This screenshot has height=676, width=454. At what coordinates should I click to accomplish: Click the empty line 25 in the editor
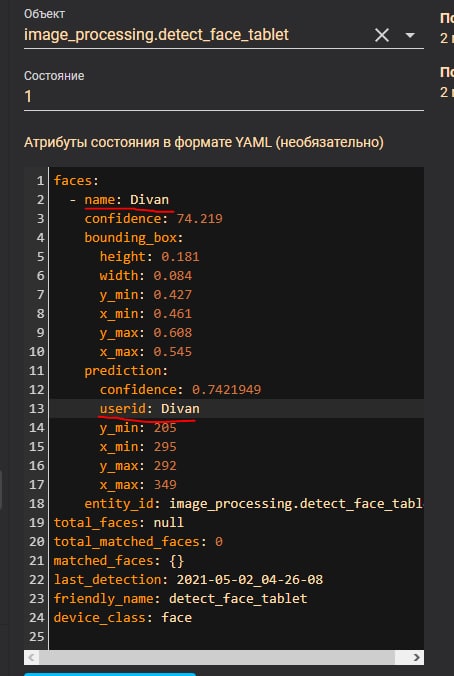pos(236,636)
